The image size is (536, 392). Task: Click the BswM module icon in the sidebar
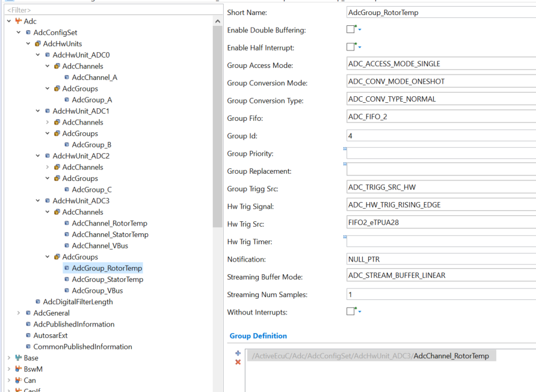(x=18, y=369)
